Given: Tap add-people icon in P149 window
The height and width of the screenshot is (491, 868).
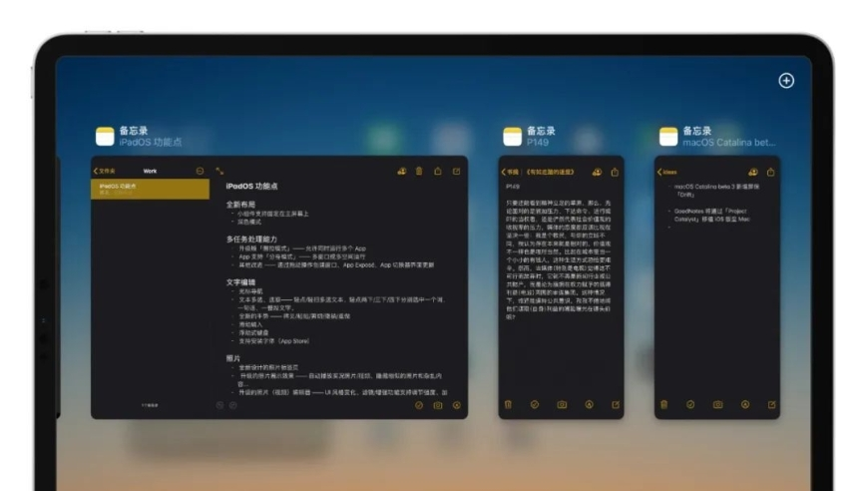Looking at the screenshot, I should click(597, 173).
